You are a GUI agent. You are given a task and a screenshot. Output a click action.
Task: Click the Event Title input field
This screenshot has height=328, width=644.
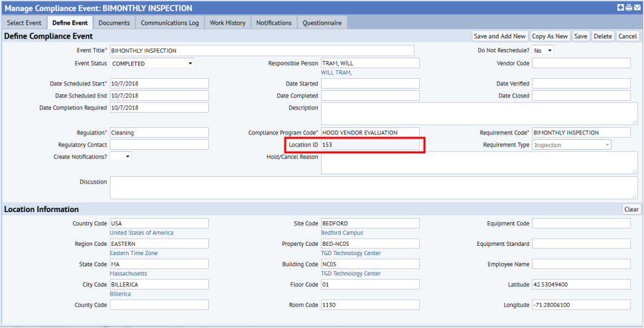coord(261,50)
